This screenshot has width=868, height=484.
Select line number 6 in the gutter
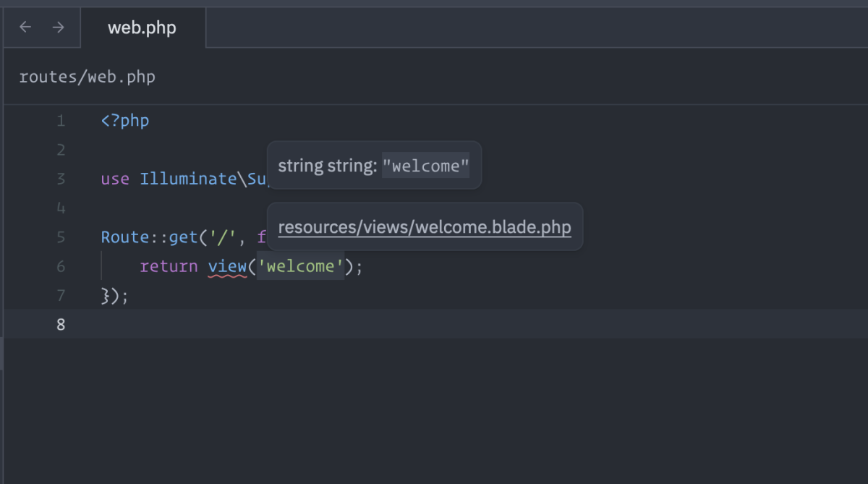(61, 266)
